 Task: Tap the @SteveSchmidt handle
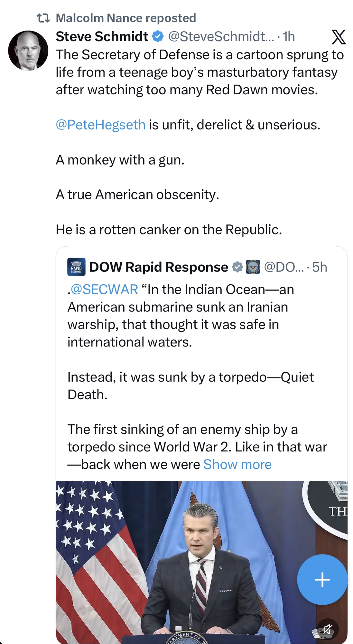click(221, 37)
